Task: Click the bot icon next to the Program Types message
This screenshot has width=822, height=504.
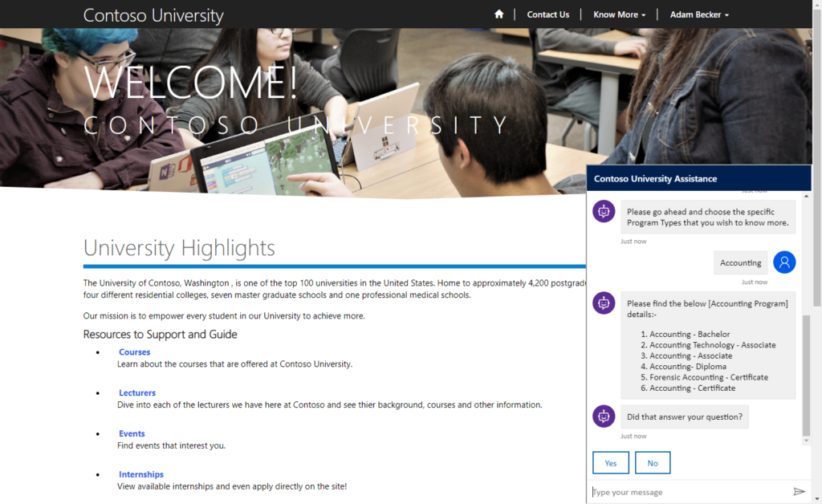Action: (603, 211)
